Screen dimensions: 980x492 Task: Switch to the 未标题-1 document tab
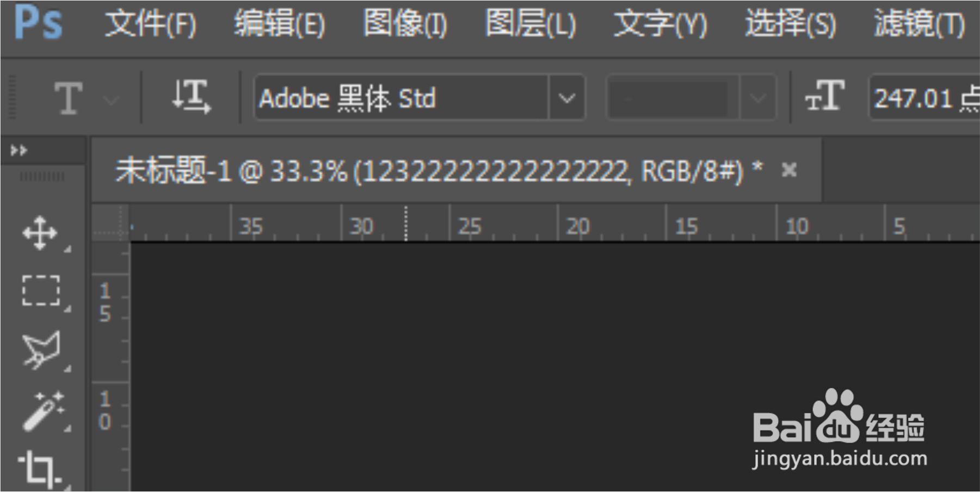pyautogui.click(x=439, y=171)
